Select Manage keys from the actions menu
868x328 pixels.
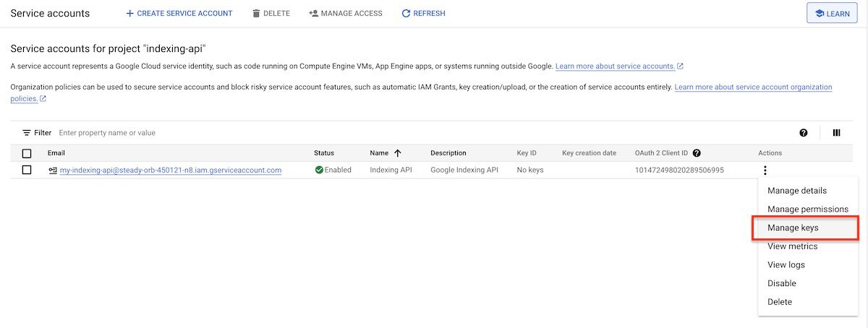click(x=793, y=228)
